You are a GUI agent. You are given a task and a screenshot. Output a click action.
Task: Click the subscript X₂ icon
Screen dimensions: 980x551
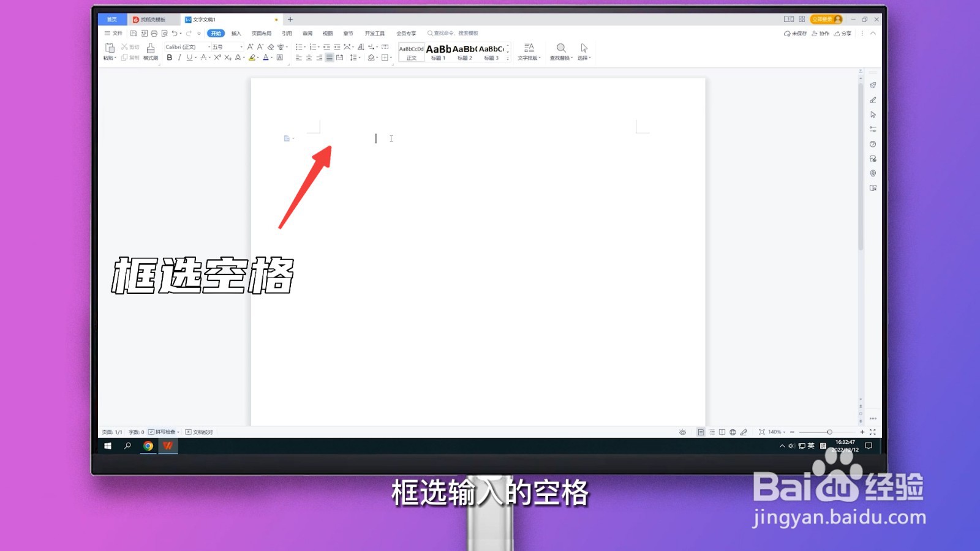(x=227, y=57)
